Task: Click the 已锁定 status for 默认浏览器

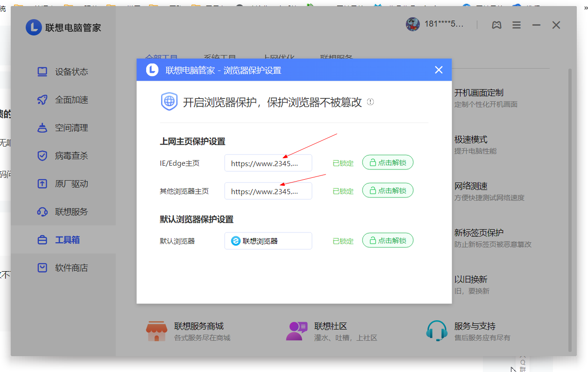Action: 343,241
